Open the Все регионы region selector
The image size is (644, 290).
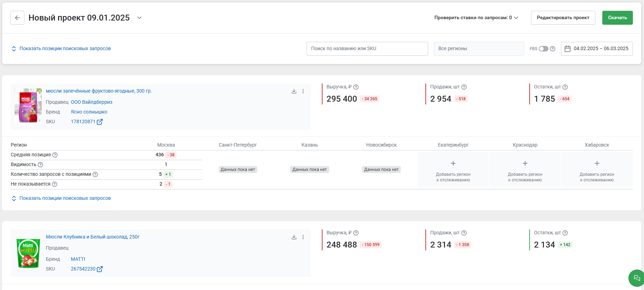479,49
